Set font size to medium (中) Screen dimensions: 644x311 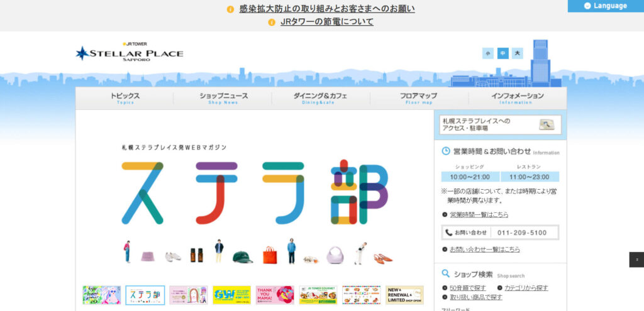[x=502, y=53]
